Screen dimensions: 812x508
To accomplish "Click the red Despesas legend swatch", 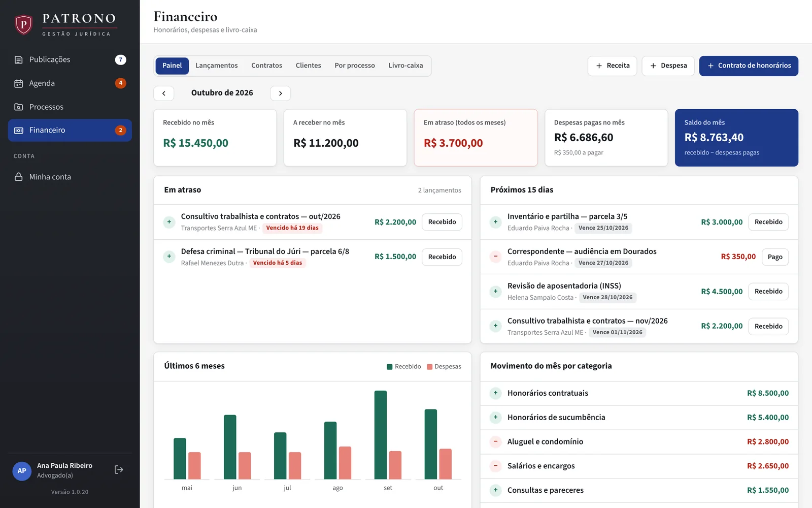I will pos(430,367).
